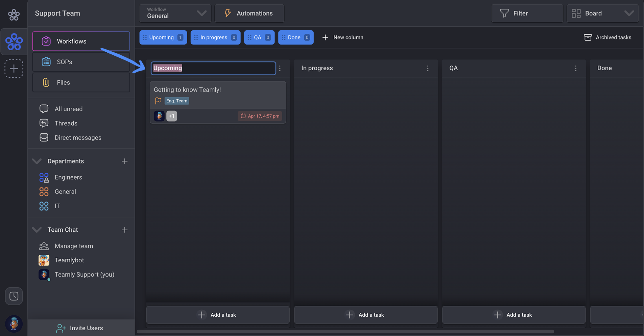The image size is (644, 336).
Task: Click the Upcoming column name input field
Action: 213,68
